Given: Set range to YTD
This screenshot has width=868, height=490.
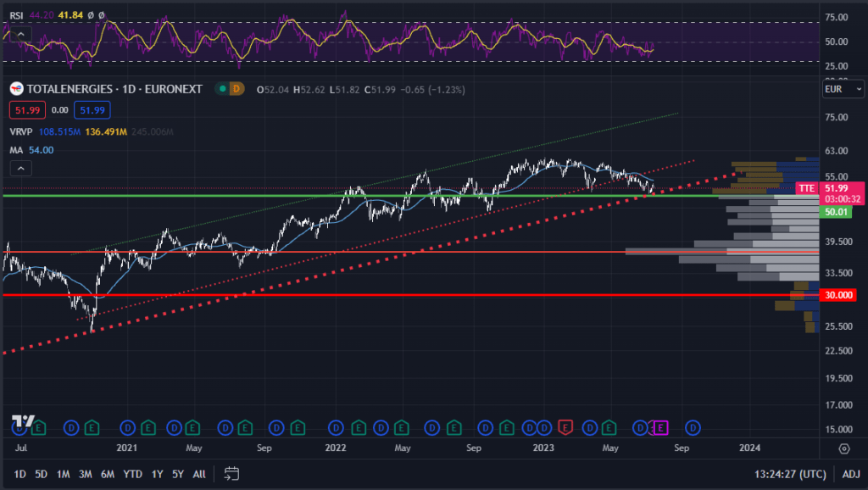Looking at the screenshot, I should point(132,474).
